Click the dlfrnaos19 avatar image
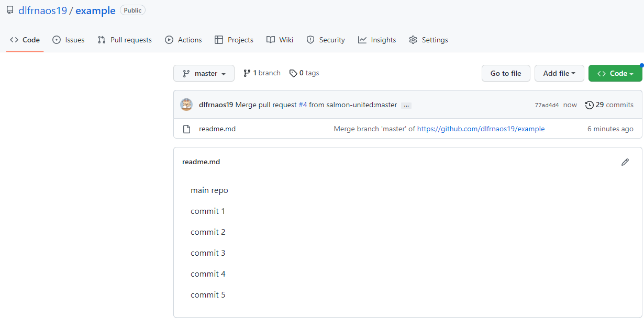Viewport: 644px width, 319px height. (x=186, y=105)
